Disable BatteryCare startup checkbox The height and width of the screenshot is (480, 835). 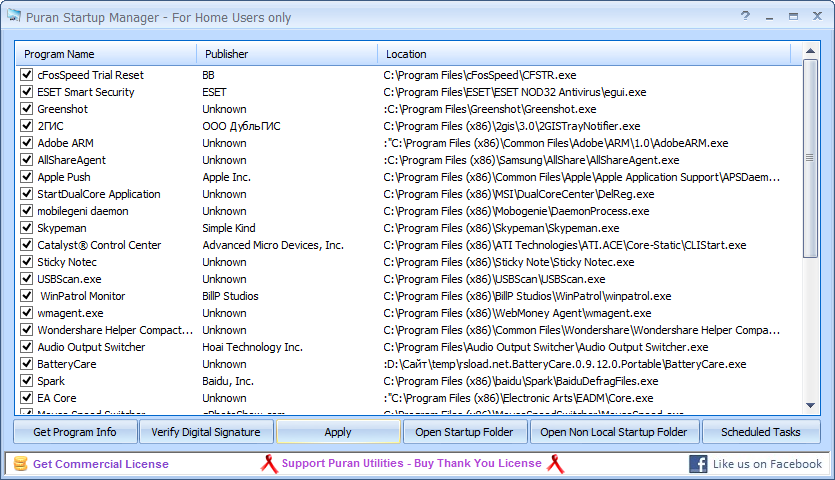click(x=27, y=364)
